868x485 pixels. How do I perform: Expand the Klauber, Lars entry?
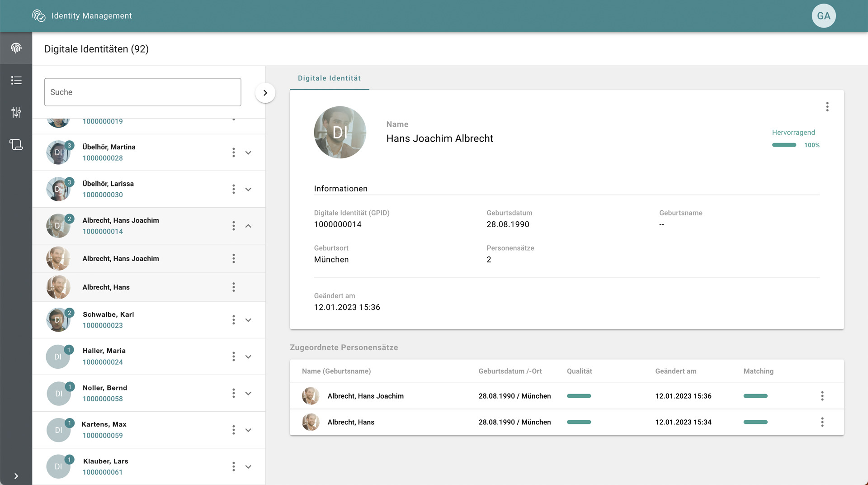(x=248, y=466)
